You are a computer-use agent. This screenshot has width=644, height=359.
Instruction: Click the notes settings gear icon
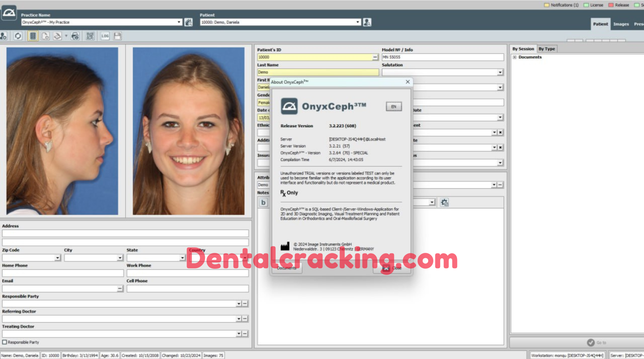tap(444, 203)
